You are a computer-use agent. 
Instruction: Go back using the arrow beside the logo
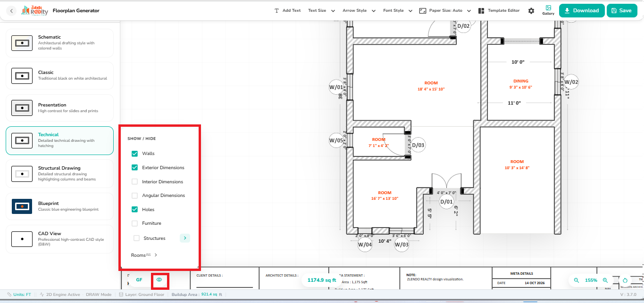pos(12,10)
